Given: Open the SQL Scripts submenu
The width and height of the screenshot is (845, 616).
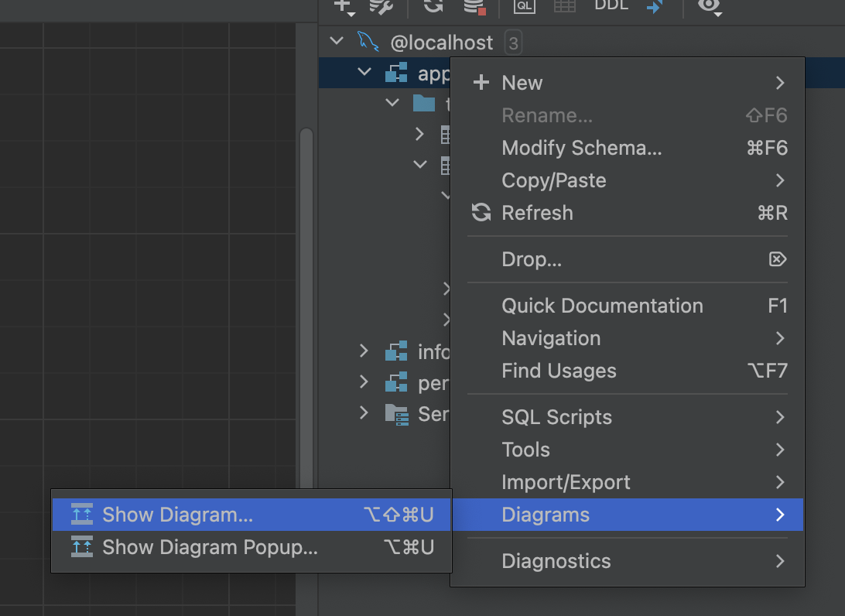Looking at the screenshot, I should (628, 417).
